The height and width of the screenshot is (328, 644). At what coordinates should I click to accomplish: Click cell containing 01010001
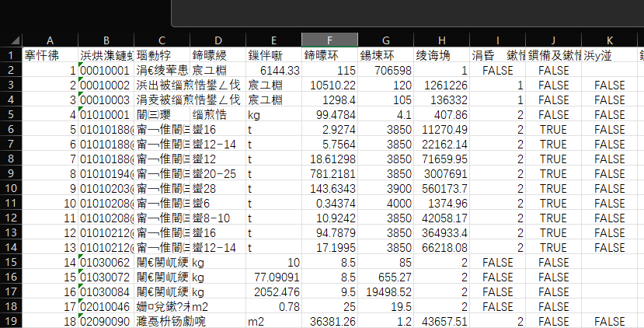click(106, 115)
